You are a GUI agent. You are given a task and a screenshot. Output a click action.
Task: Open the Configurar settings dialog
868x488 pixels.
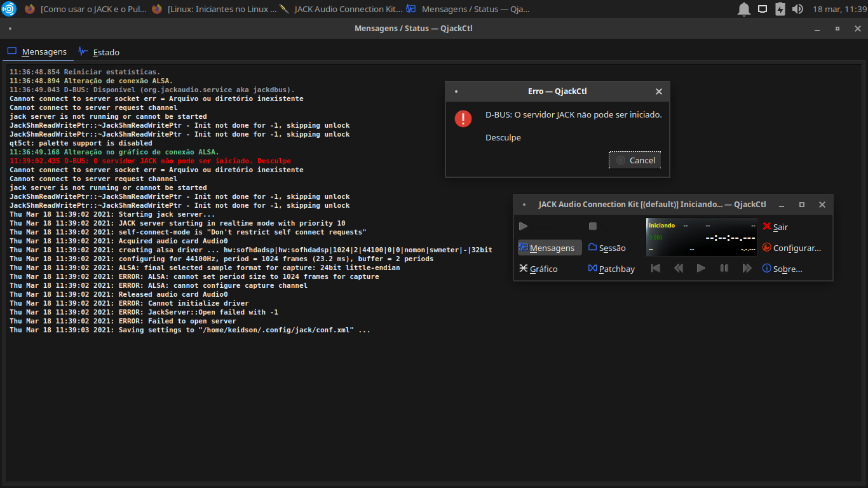[x=792, y=248]
